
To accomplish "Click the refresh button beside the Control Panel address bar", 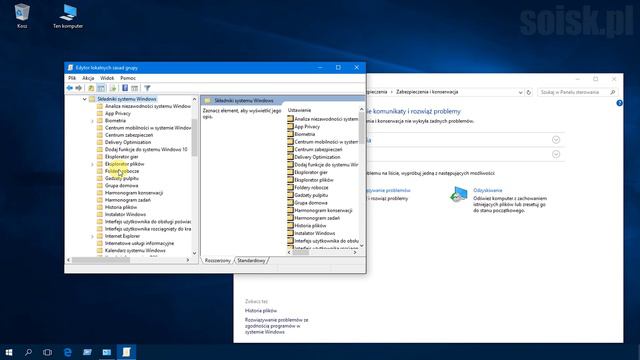I will pyautogui.click(x=529, y=92).
